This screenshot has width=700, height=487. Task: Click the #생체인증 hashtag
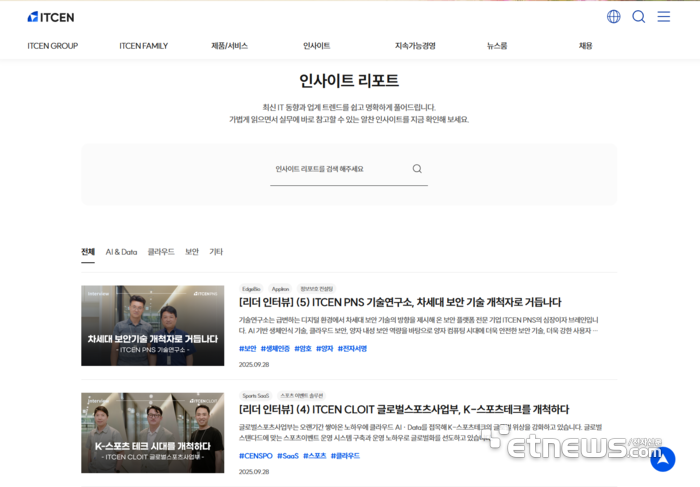pos(275,348)
